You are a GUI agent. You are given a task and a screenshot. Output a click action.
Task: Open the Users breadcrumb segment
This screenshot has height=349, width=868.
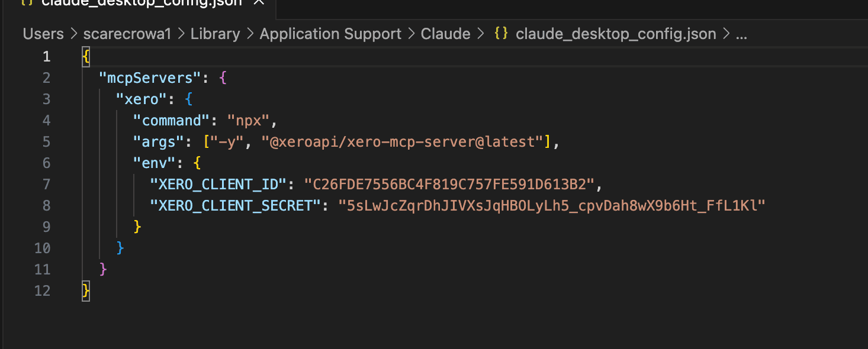[43, 34]
